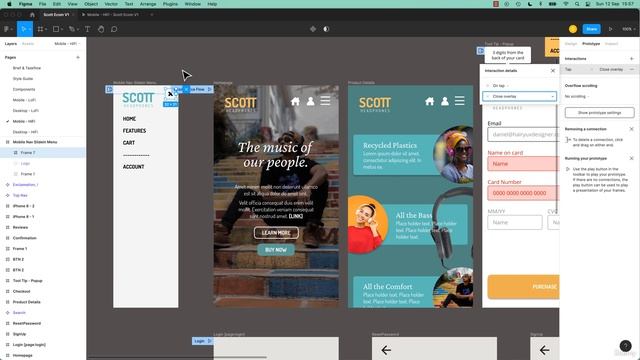Open the Desktop - LoFi page
The image size is (640, 360).
(26, 111)
